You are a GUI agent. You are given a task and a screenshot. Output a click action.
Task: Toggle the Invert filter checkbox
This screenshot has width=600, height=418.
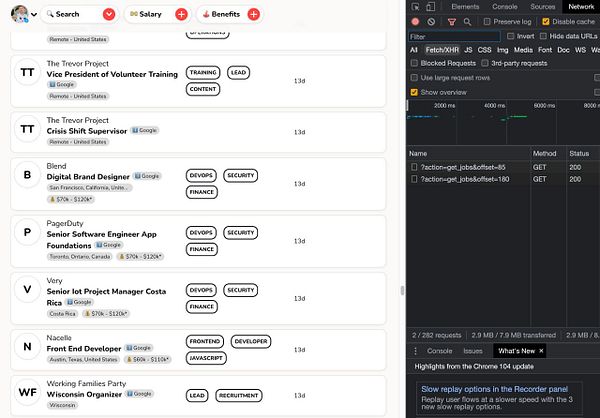coord(510,36)
